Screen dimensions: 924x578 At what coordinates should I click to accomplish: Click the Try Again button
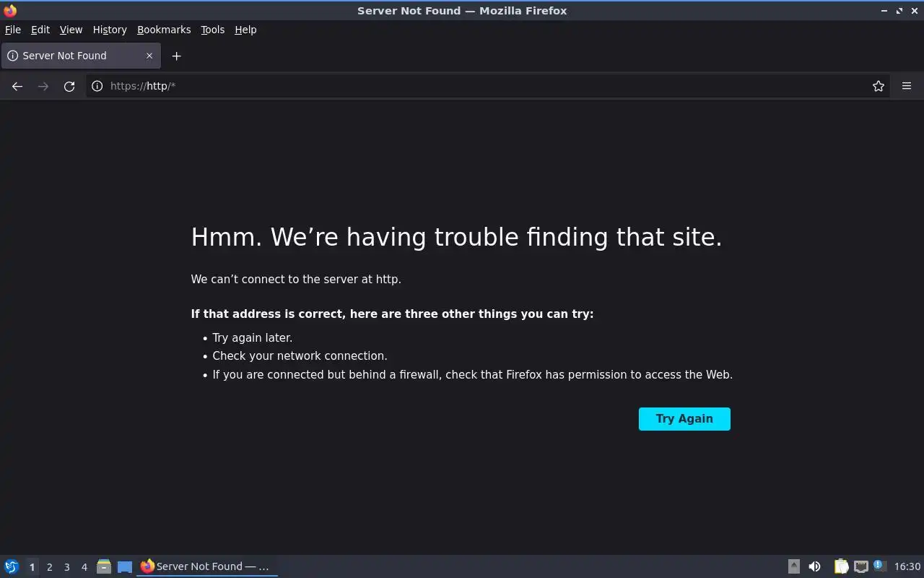(684, 419)
